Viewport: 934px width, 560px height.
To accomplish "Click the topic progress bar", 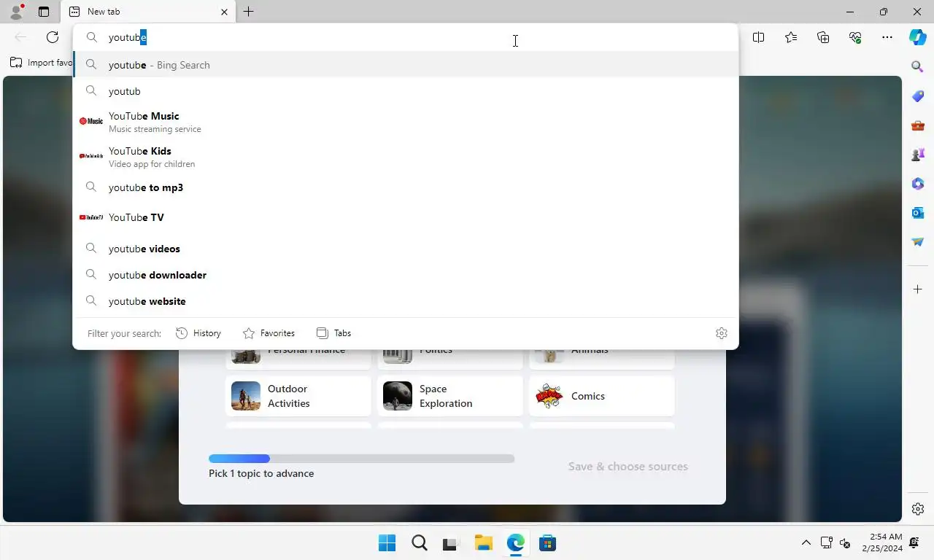I will coord(361,459).
